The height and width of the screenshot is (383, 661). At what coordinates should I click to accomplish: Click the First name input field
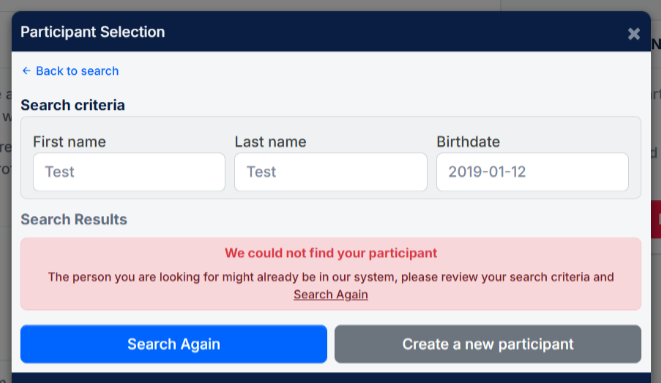129,172
